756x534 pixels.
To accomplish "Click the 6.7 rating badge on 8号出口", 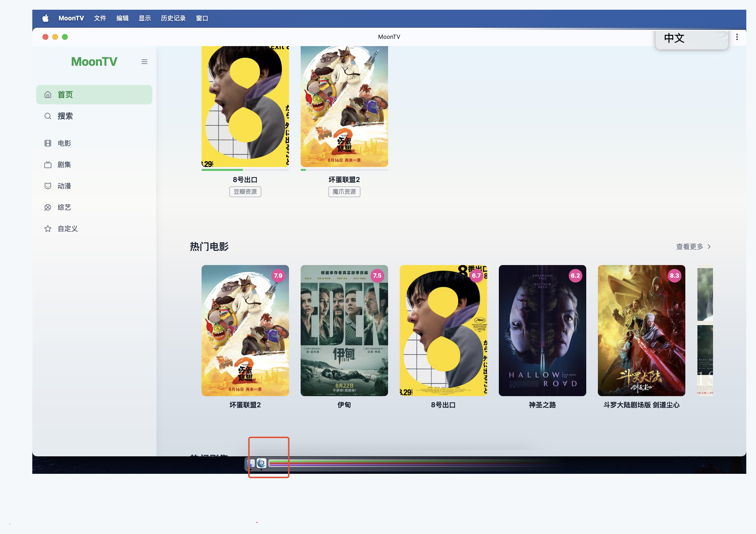I will coord(476,276).
